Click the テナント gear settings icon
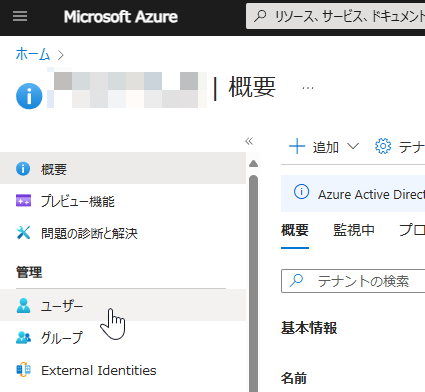 click(x=383, y=146)
